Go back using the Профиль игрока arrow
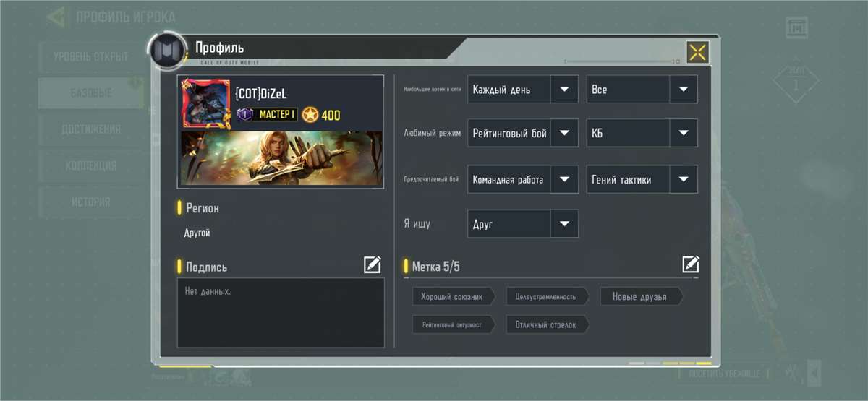 (x=58, y=17)
